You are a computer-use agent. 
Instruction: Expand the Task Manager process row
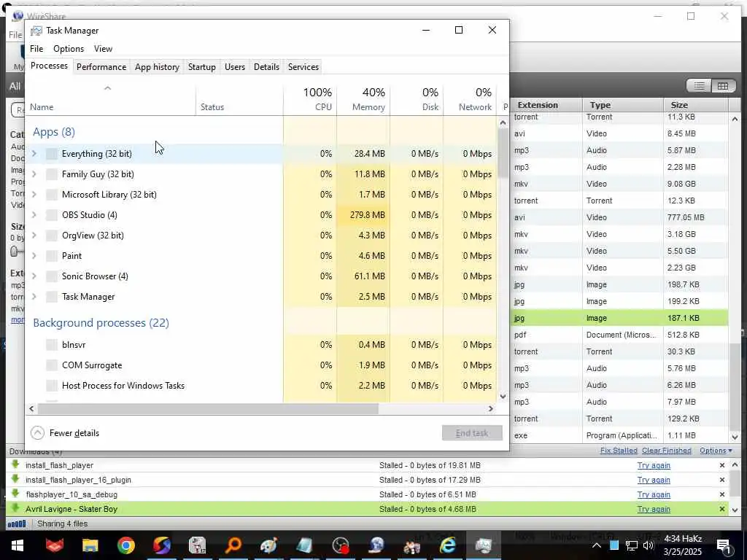point(34,297)
